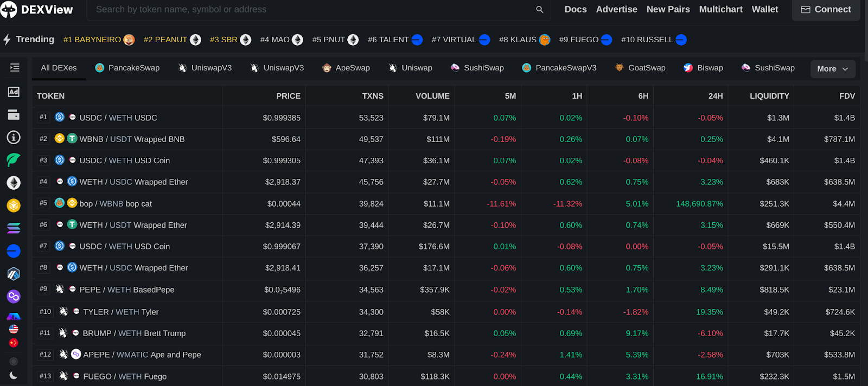Sort by the VOLUME column header
This screenshot has height=386, width=868.
(x=432, y=96)
